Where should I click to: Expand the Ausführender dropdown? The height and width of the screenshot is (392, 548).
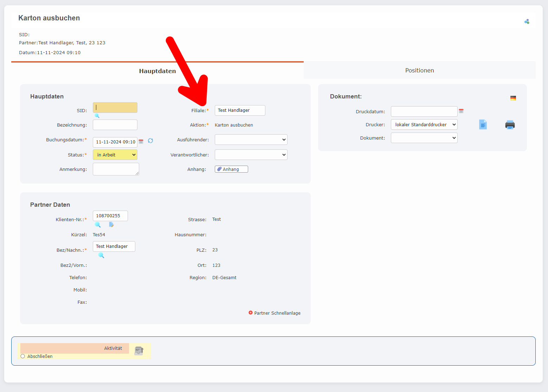pos(251,140)
